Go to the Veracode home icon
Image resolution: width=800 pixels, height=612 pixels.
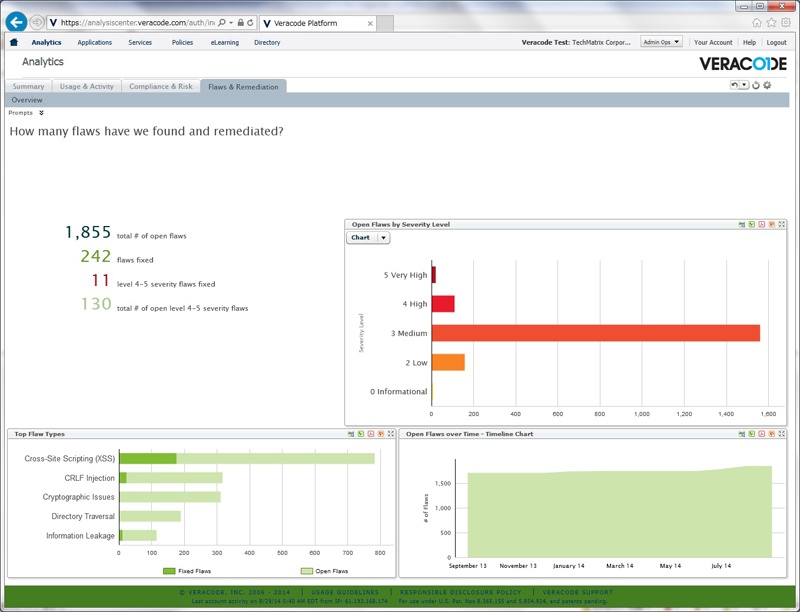14,42
